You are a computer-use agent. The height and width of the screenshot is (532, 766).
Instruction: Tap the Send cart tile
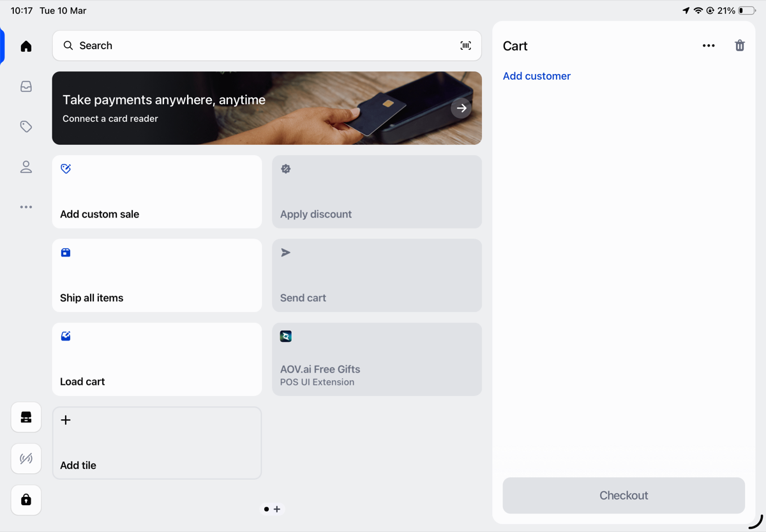(x=377, y=275)
